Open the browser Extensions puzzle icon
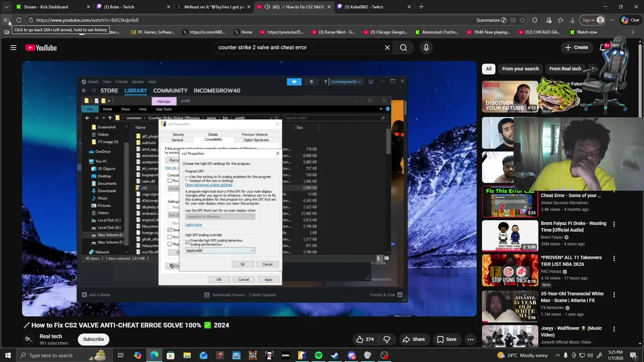This screenshot has height=362, width=644. click(x=535, y=20)
